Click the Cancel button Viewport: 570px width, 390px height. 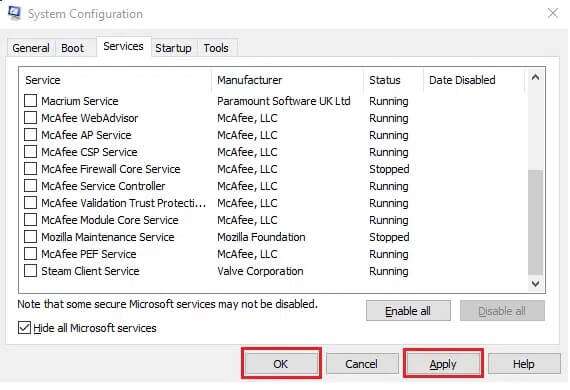[x=361, y=364]
